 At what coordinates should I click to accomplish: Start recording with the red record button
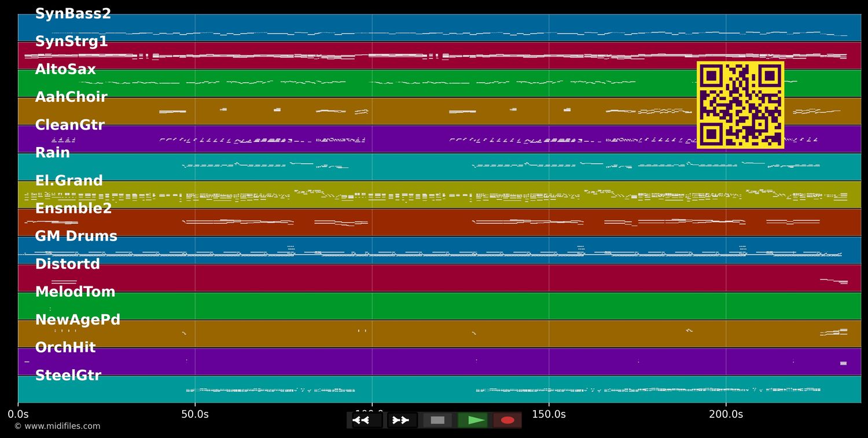coord(507,420)
